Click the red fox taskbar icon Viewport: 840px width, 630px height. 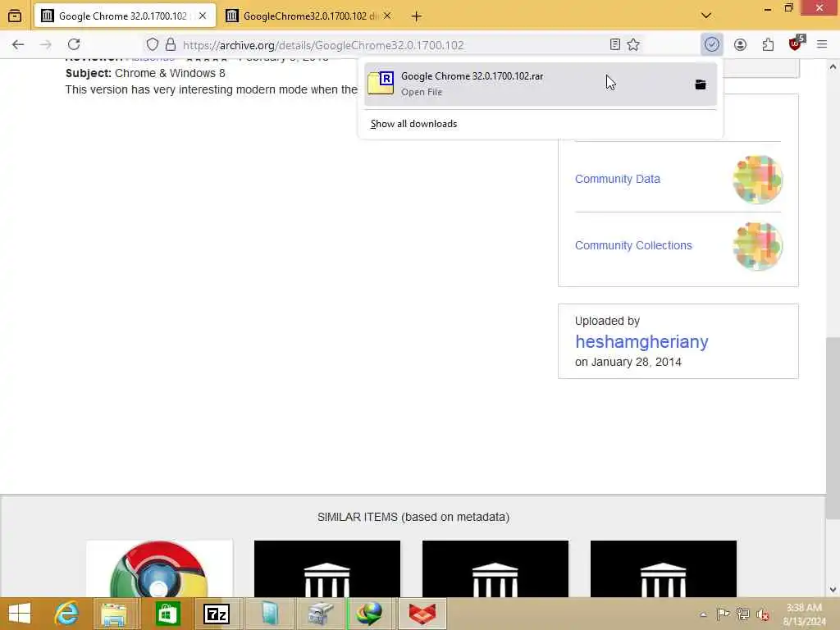click(x=422, y=614)
